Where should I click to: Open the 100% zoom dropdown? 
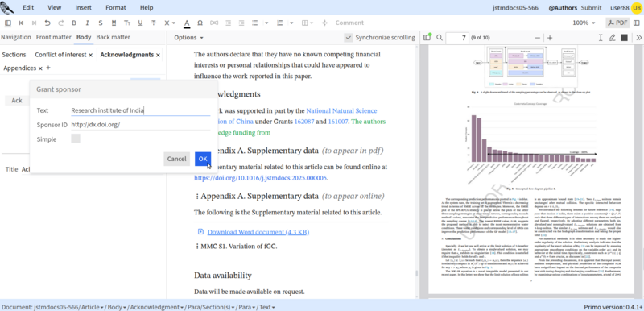pyautogui.click(x=584, y=23)
